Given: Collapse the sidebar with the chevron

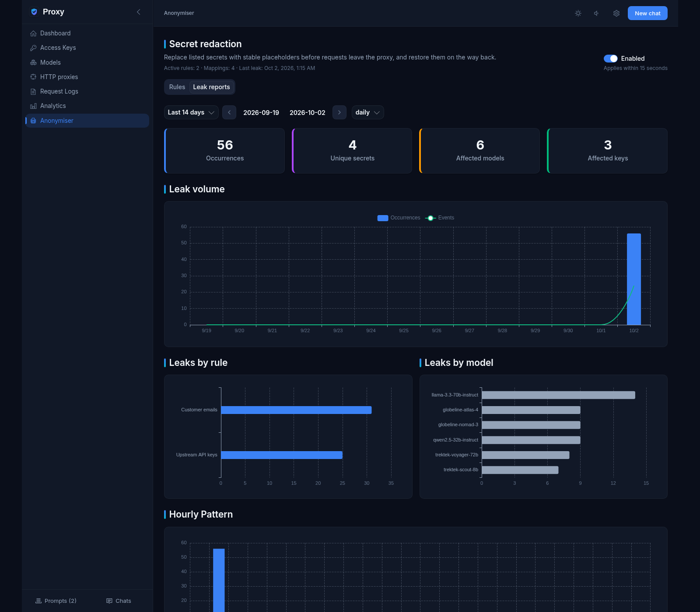Looking at the screenshot, I should (x=139, y=12).
